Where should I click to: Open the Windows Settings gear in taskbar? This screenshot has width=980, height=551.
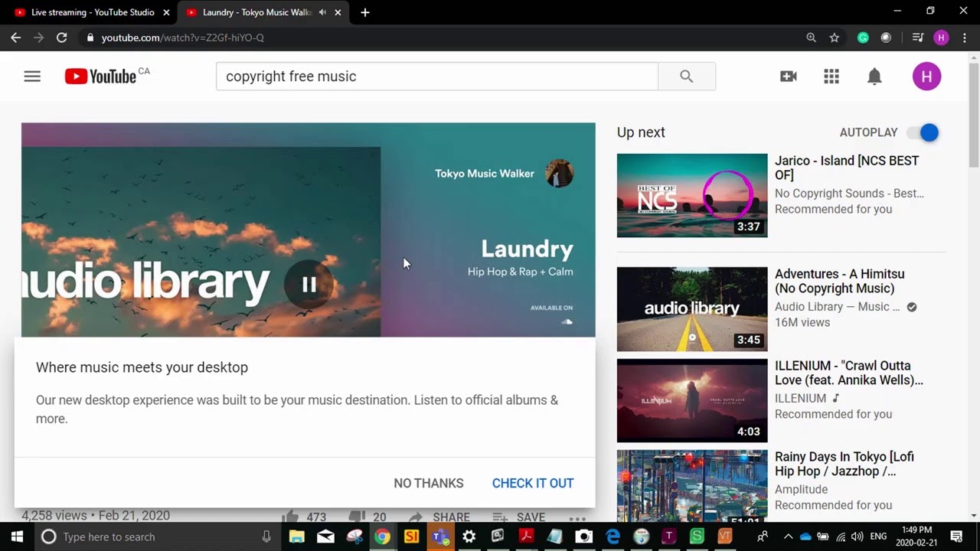point(469,536)
